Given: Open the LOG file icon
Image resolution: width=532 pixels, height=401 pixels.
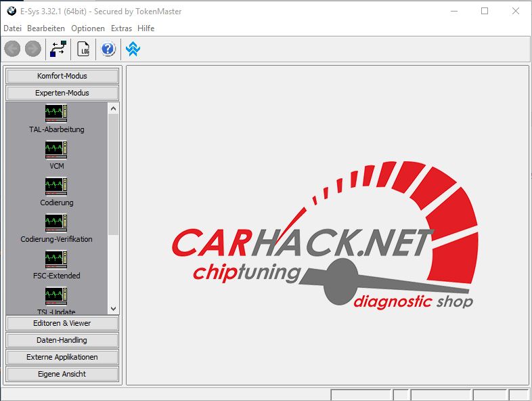Looking at the screenshot, I should (x=83, y=49).
